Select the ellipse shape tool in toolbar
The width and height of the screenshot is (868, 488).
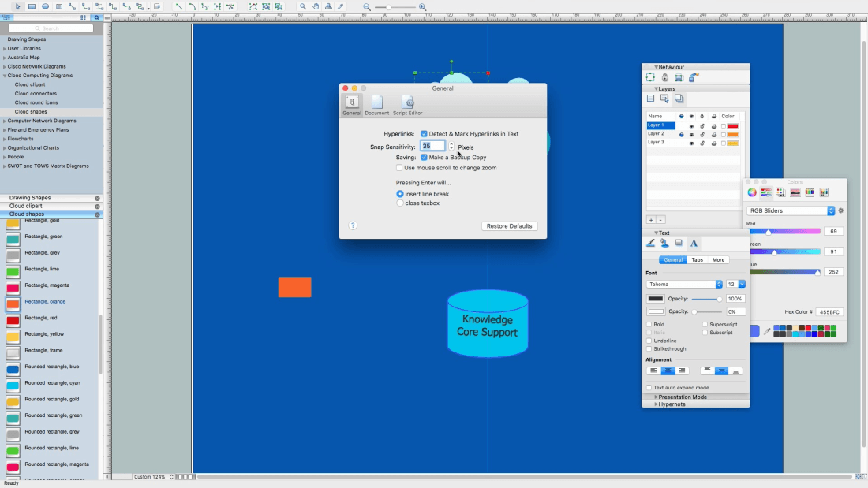[x=45, y=6]
